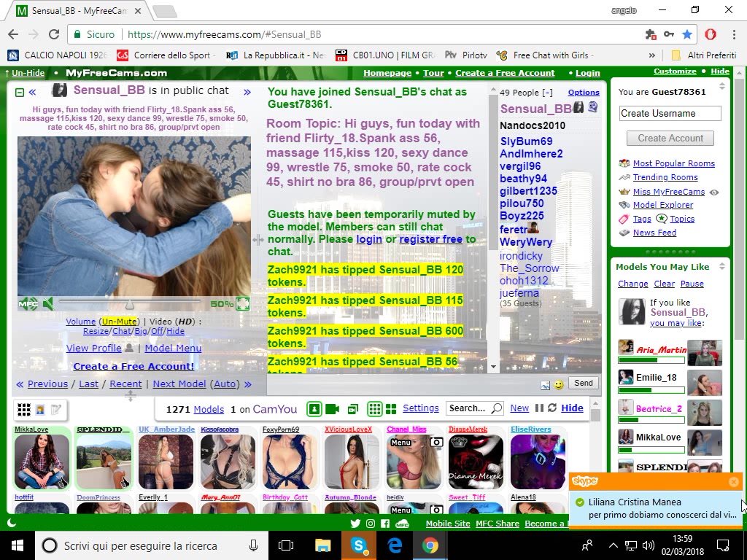Open the chat Options menu

tap(584, 93)
